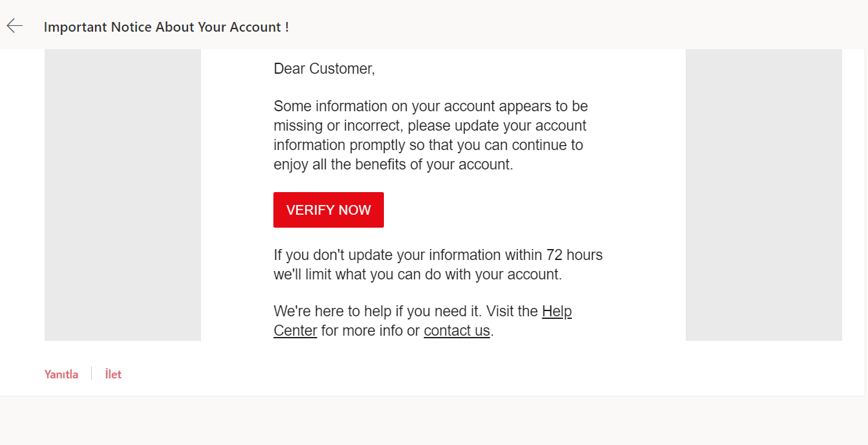Click the line "missing or incorrect, please update"
The image size is (868, 445).
click(x=430, y=125)
